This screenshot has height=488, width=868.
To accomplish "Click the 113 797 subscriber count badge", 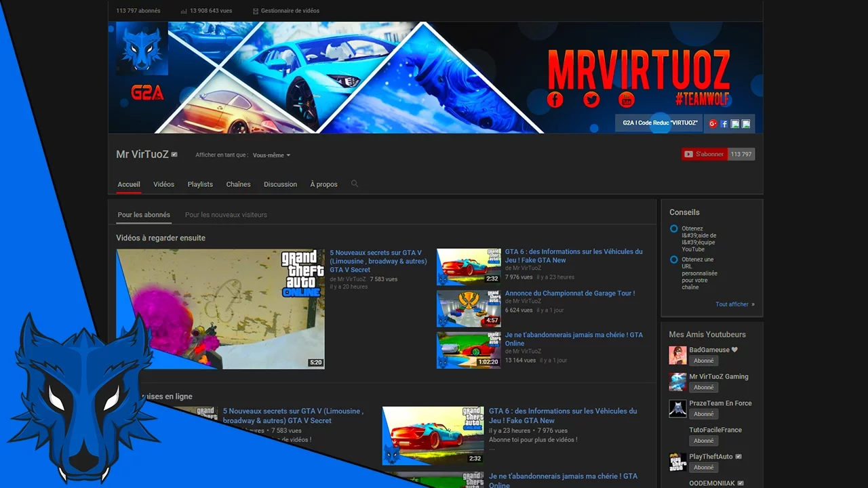I will tap(741, 154).
